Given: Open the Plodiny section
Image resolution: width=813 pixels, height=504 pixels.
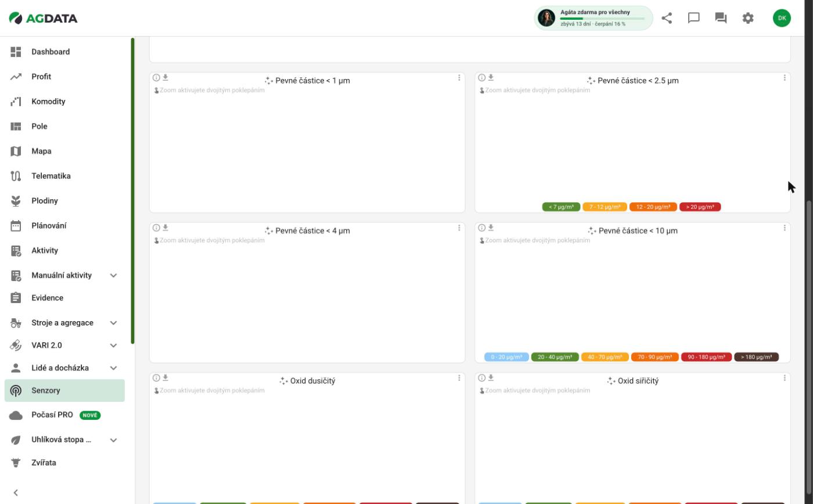Looking at the screenshot, I should pos(64,201).
